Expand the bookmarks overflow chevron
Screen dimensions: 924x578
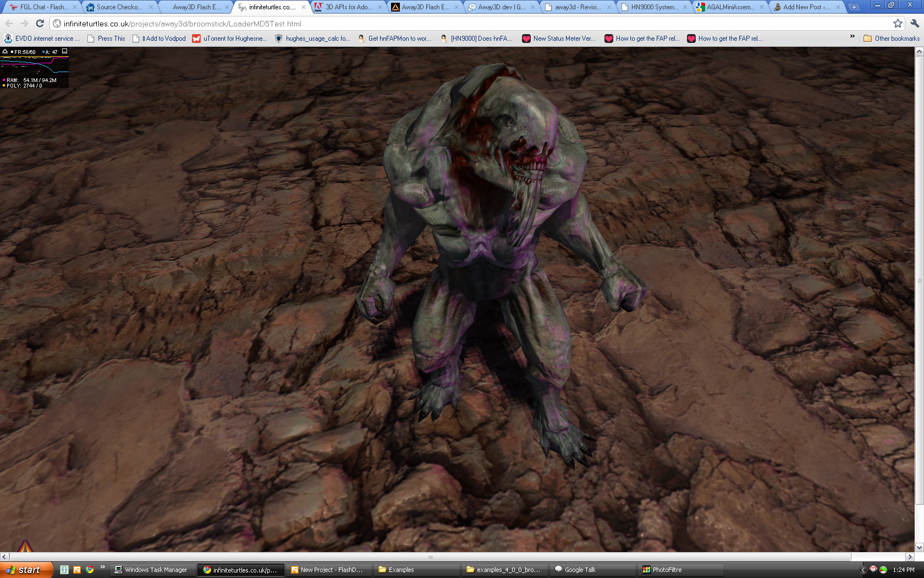coord(851,39)
